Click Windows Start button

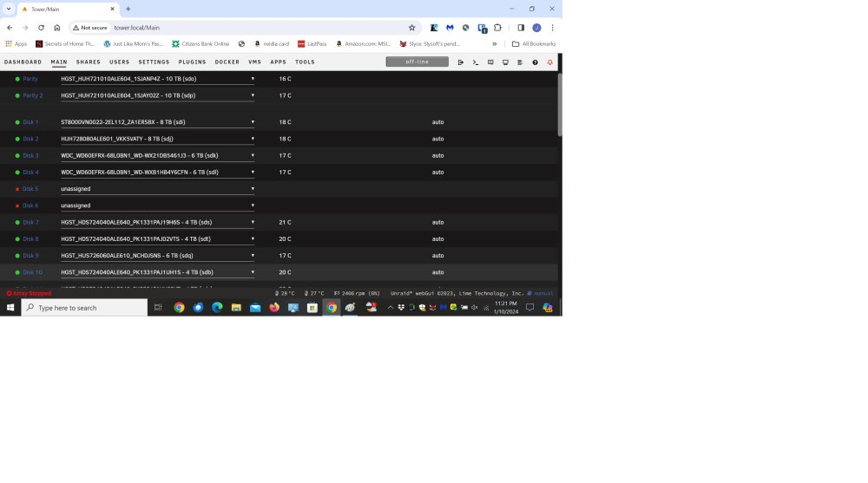click(10, 308)
